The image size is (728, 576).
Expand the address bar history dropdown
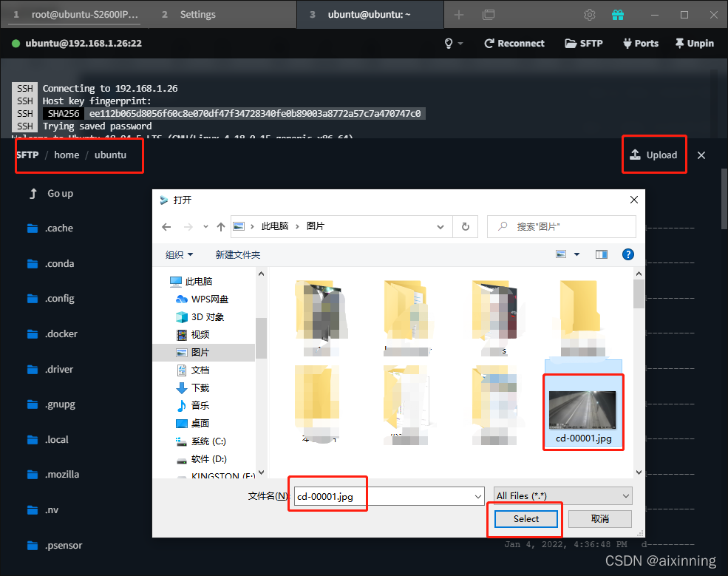tap(440, 227)
